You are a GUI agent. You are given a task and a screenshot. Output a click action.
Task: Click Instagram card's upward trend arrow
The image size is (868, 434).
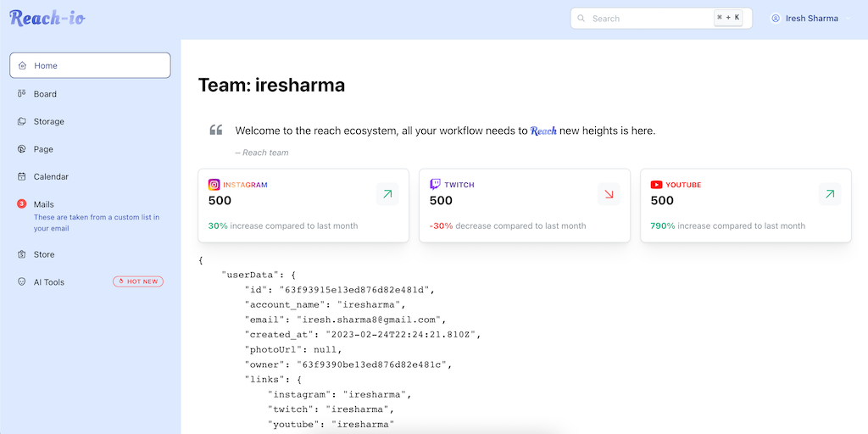(387, 194)
